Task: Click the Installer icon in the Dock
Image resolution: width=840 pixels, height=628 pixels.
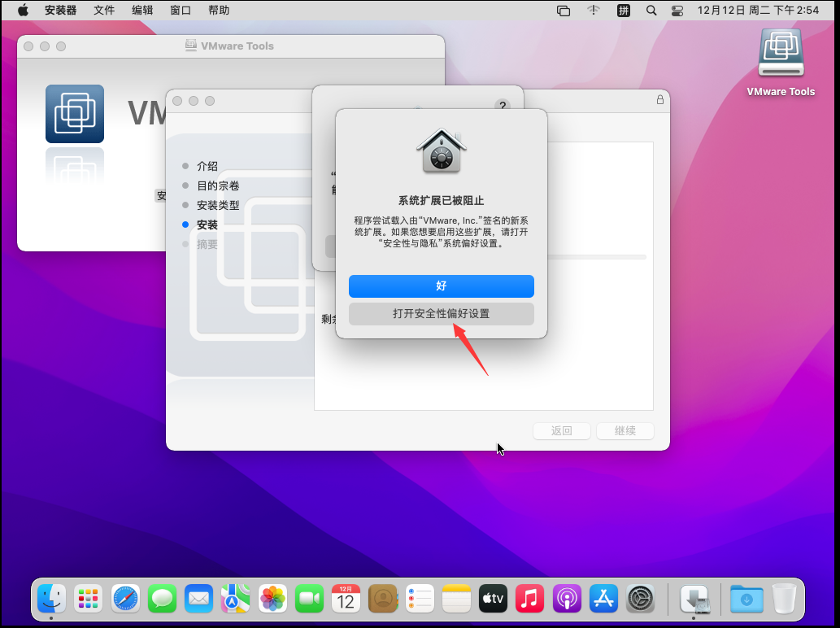Action: (x=694, y=598)
